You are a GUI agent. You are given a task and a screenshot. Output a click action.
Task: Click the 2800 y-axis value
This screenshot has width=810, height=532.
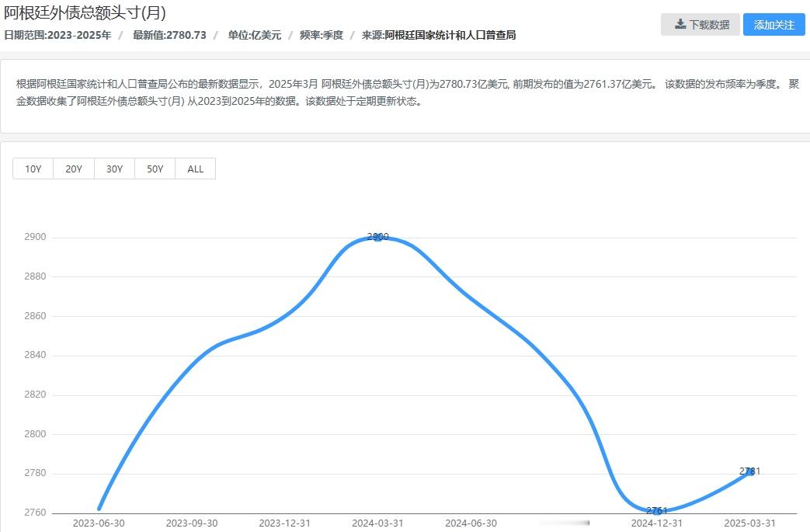(x=35, y=434)
